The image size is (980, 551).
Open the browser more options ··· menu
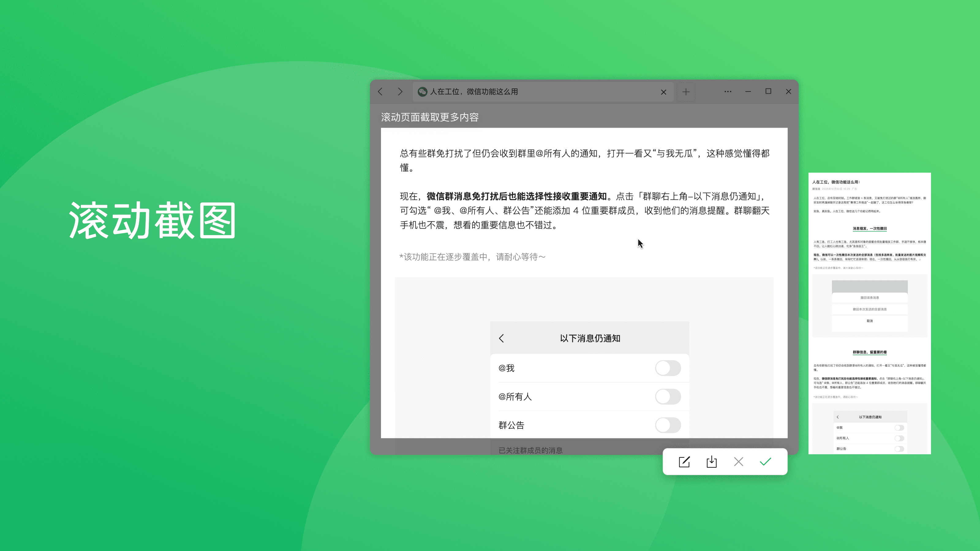click(x=727, y=92)
